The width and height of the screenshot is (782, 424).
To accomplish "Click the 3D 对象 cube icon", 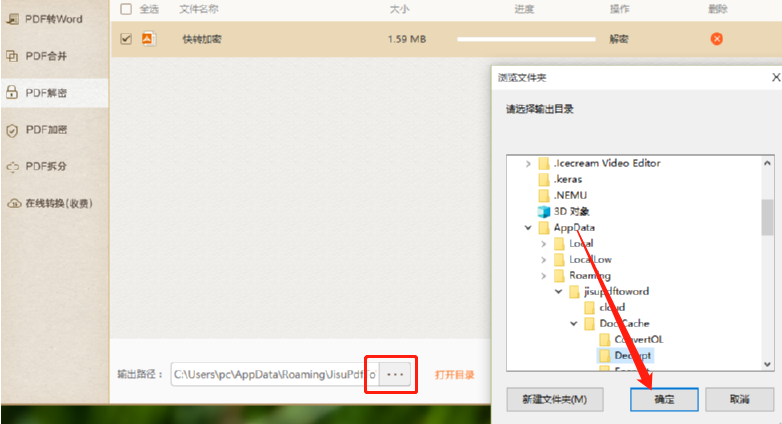I will tap(544, 212).
